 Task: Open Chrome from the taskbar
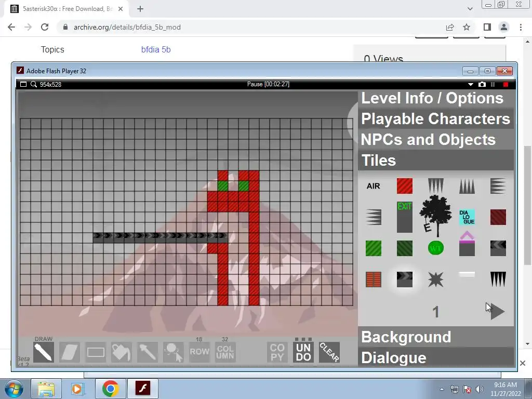[x=110, y=389]
